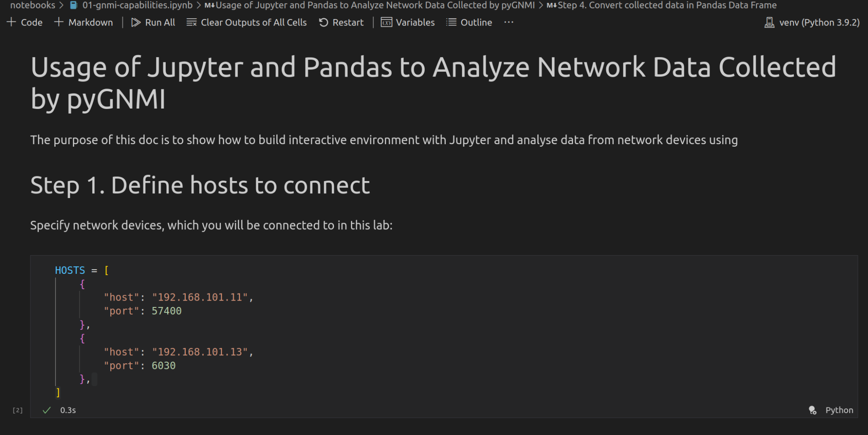
Task: Open the More Actions ellipsis menu
Action: [x=508, y=22]
